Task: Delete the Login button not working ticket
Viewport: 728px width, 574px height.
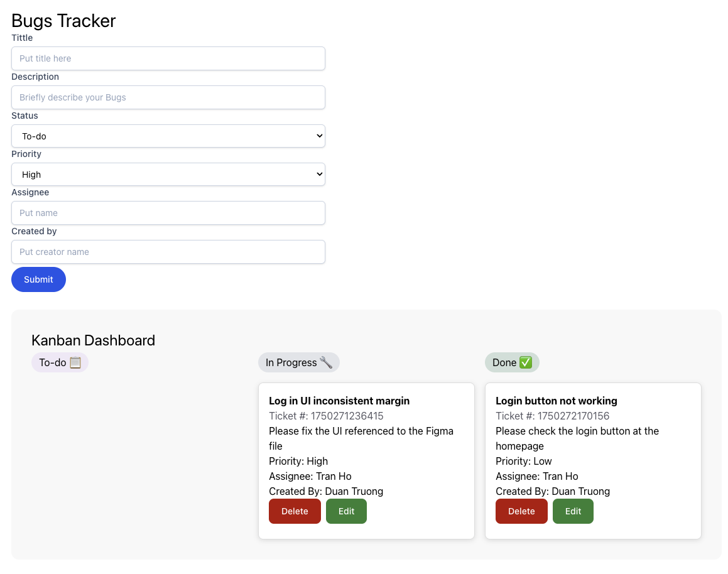Action: 521,511
